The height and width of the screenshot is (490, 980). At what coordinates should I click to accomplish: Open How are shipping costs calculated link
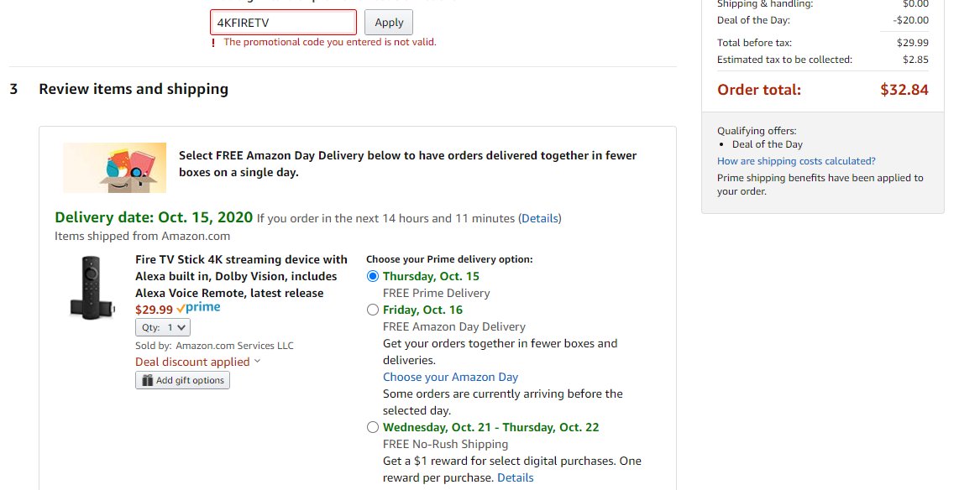point(796,161)
